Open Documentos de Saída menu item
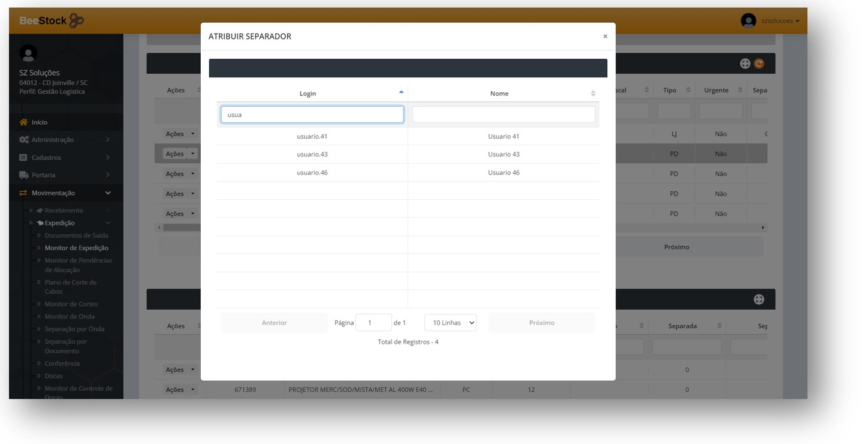The image size is (868, 444). (76, 236)
